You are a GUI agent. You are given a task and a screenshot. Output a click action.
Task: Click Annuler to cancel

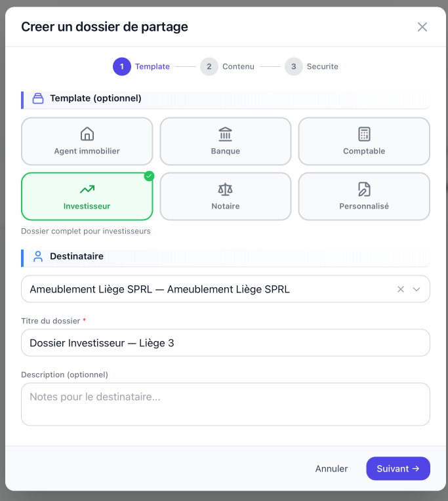pos(331,469)
